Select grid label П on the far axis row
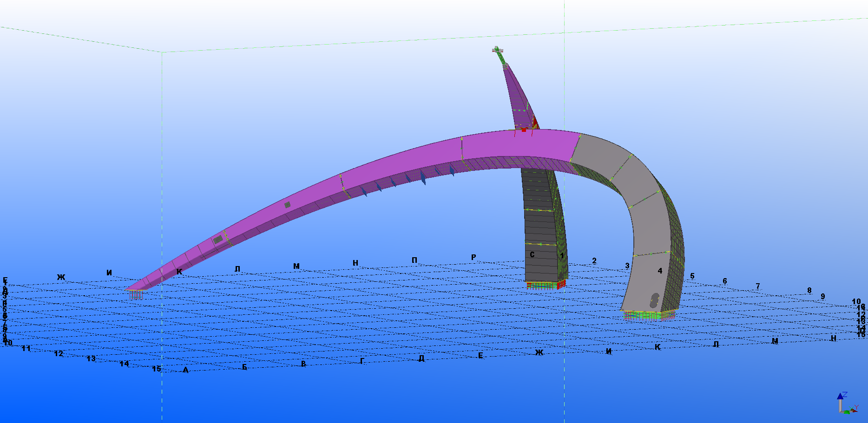The image size is (868, 423). click(x=414, y=260)
